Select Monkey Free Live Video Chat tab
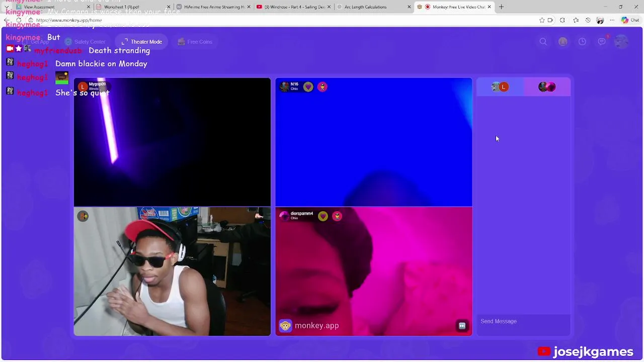This screenshot has height=362, width=644. 454,7
